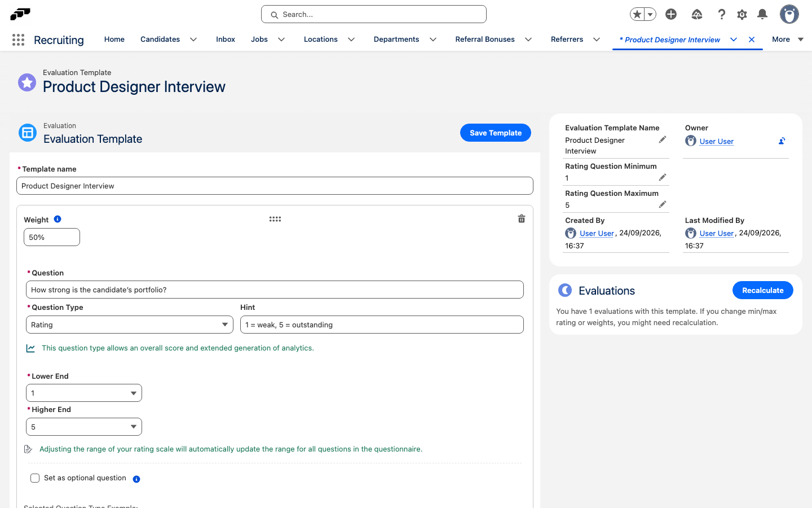Click the Change Owner icon
Image resolution: width=812 pixels, height=508 pixels.
[782, 141]
